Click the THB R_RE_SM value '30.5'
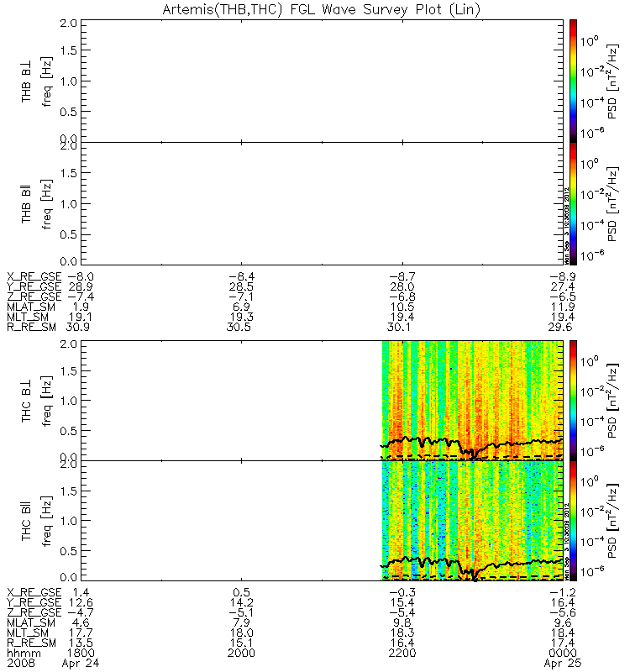The height and width of the screenshot is (672, 630). (x=239, y=327)
